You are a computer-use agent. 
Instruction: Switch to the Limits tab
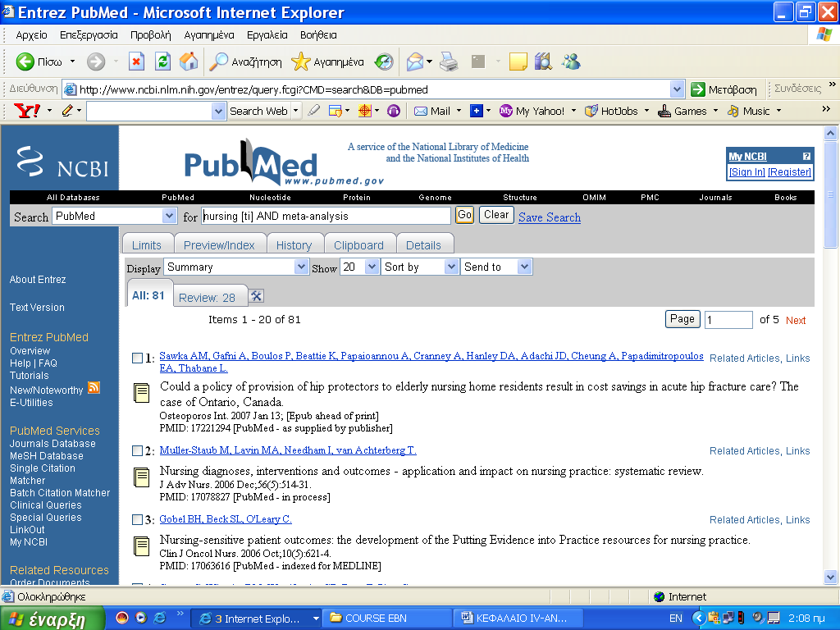coord(148,244)
